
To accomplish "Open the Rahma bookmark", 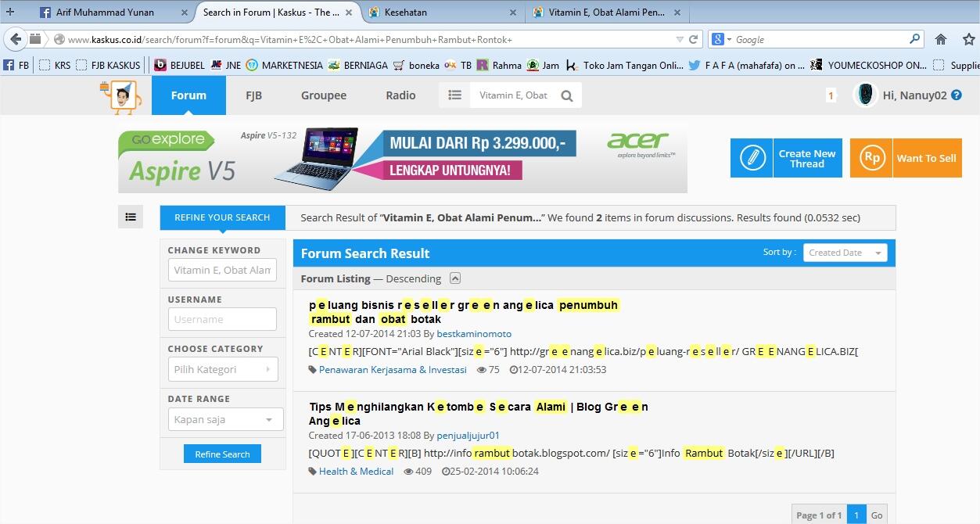I will click(x=499, y=66).
